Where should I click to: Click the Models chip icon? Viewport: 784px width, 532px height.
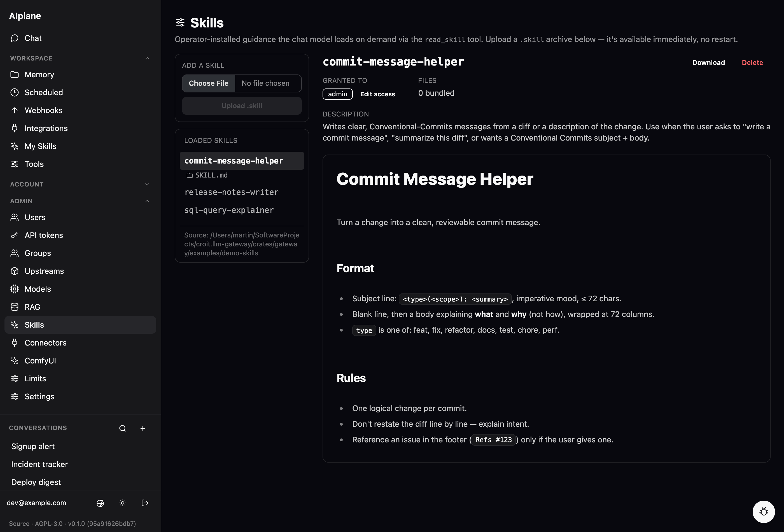pos(15,289)
